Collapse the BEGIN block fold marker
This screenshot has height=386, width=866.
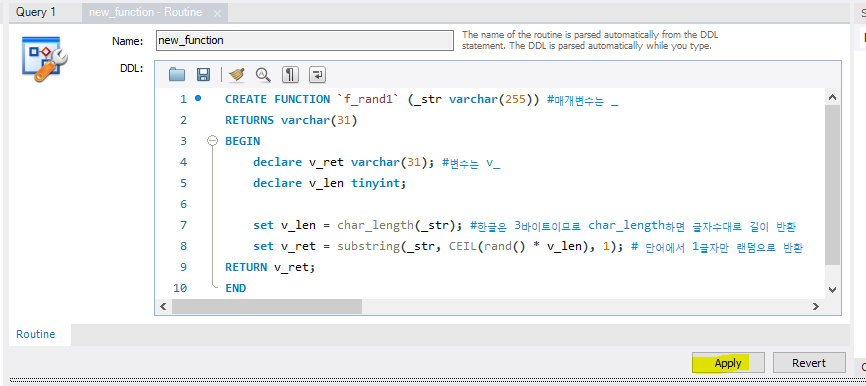(212, 141)
